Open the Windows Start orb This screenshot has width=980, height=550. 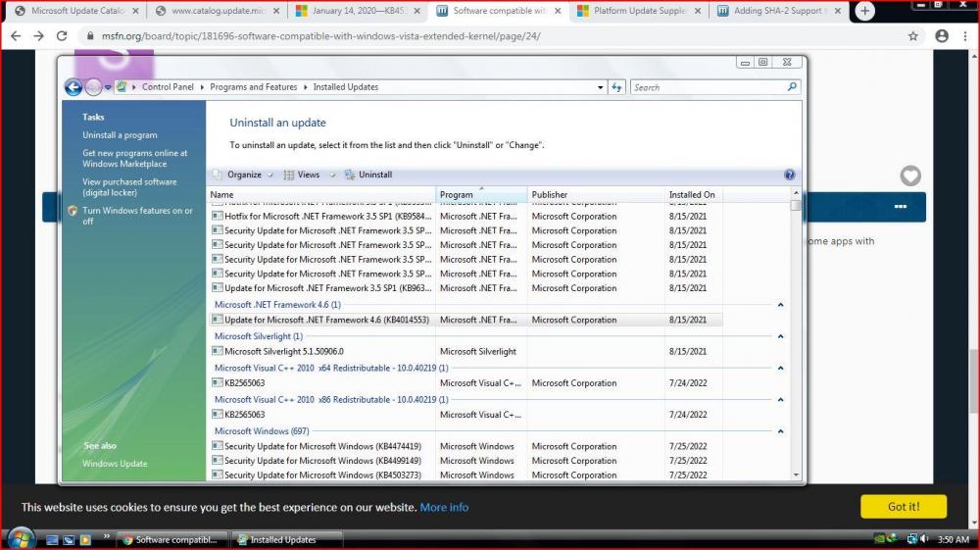point(20,538)
